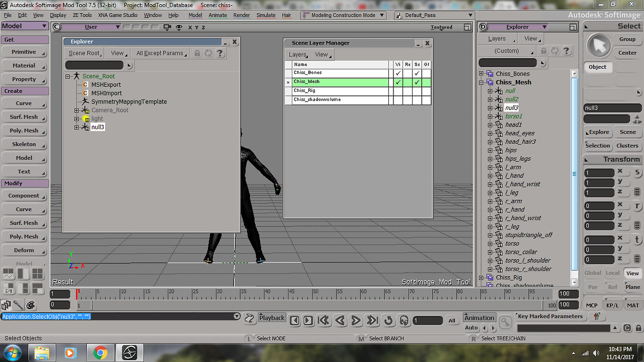Viewport: 644px width, 362px height.
Task: Step to previous frame
Action: coord(295,320)
